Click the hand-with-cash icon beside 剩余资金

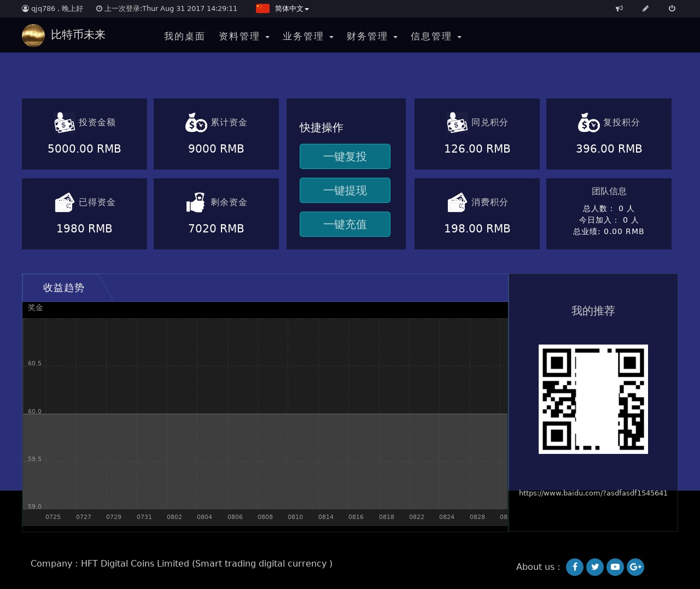click(196, 202)
